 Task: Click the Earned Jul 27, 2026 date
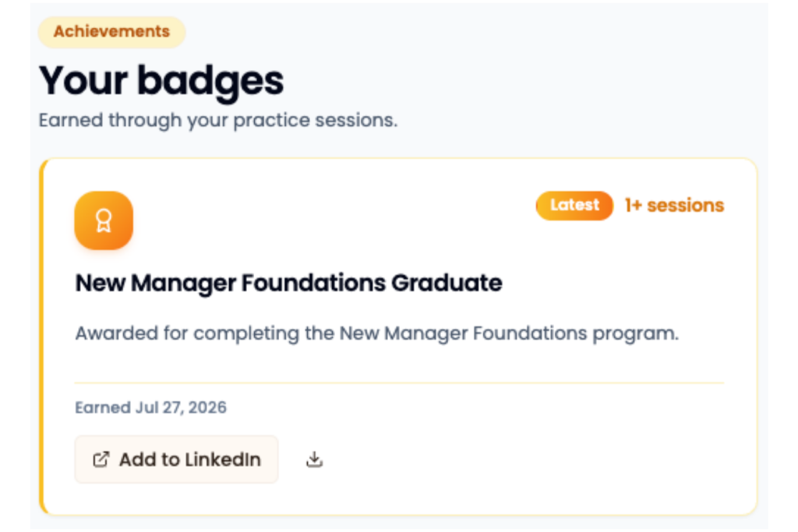tap(150, 407)
